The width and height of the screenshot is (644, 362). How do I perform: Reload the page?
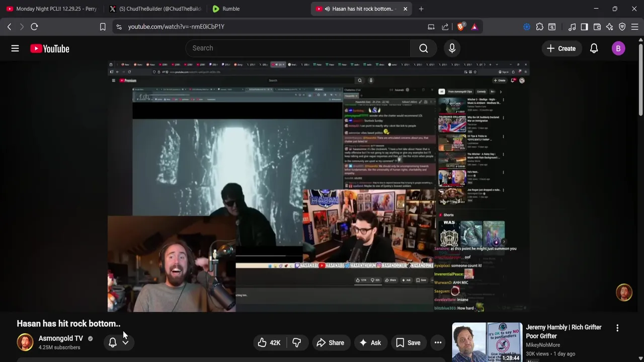[34, 27]
